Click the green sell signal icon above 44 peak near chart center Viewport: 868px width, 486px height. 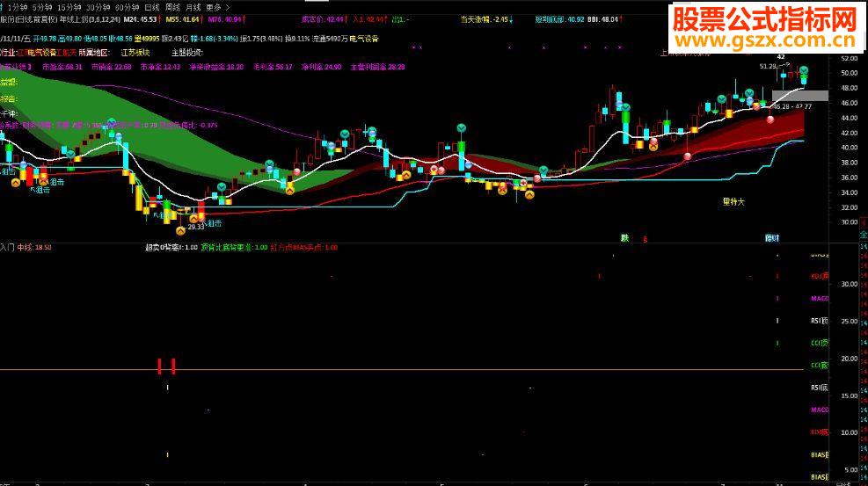(461, 128)
